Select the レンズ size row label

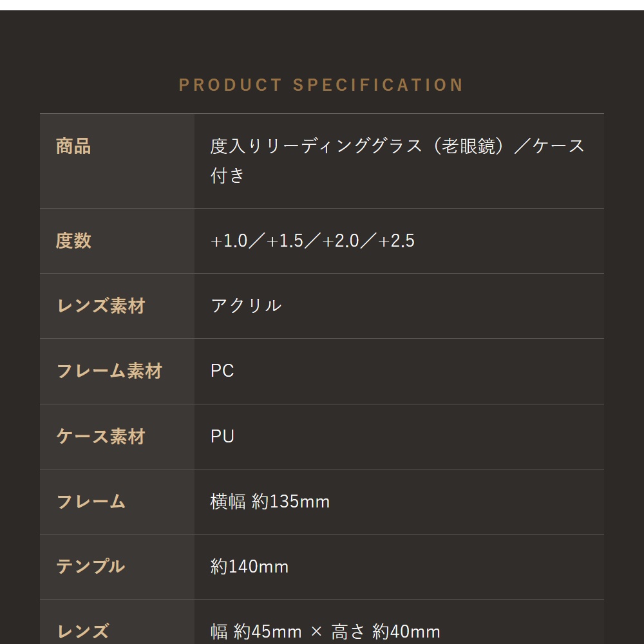(82, 632)
